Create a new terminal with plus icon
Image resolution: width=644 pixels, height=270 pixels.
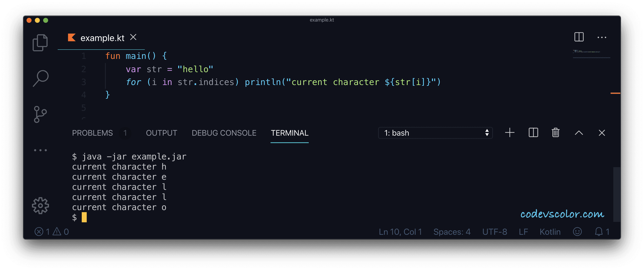510,133
